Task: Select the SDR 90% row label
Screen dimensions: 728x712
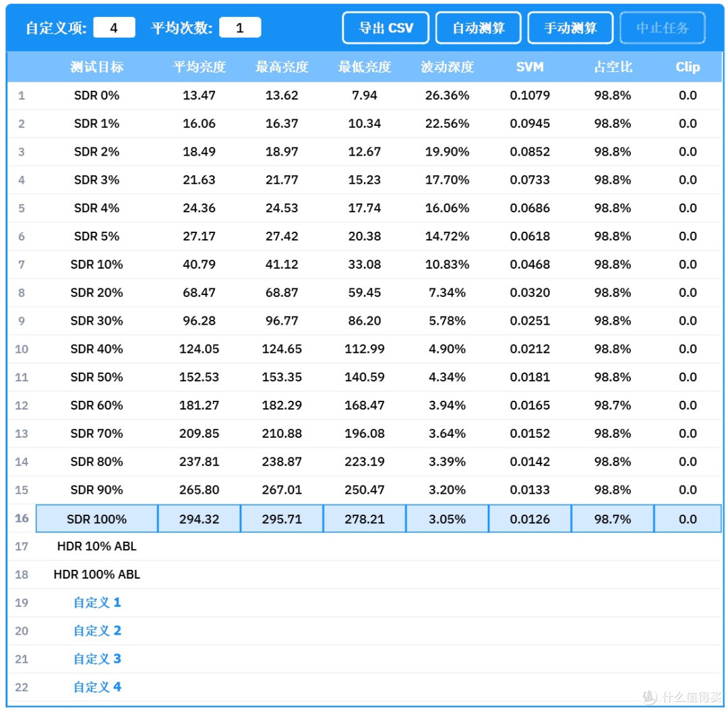Action: (x=96, y=490)
